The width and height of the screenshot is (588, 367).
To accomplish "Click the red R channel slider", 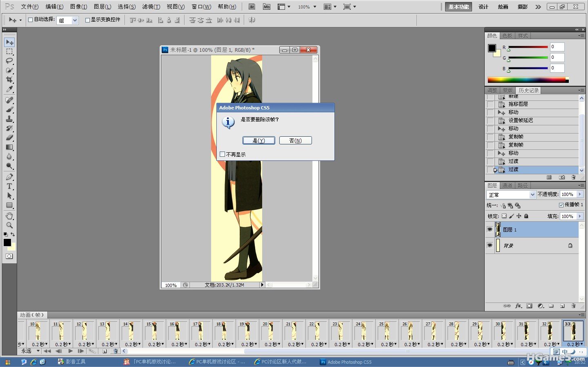I will pyautogui.click(x=528, y=47).
